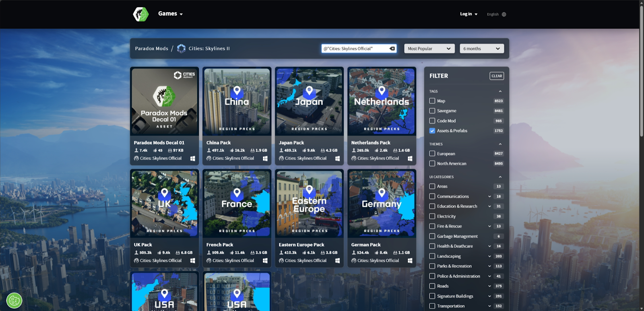Open the Games menu

pyautogui.click(x=170, y=14)
